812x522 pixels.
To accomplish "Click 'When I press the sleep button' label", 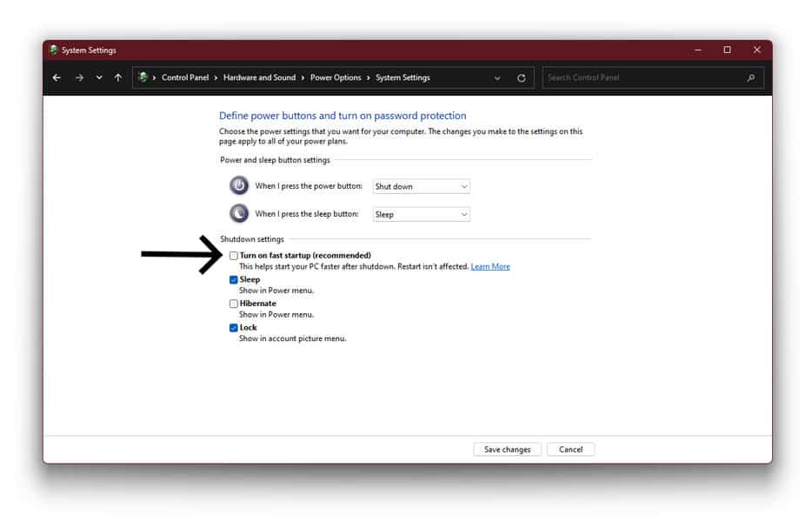I will pos(307,214).
